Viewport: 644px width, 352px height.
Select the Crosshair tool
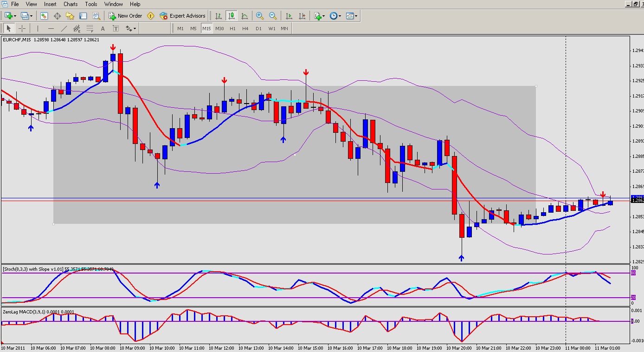pos(22,28)
